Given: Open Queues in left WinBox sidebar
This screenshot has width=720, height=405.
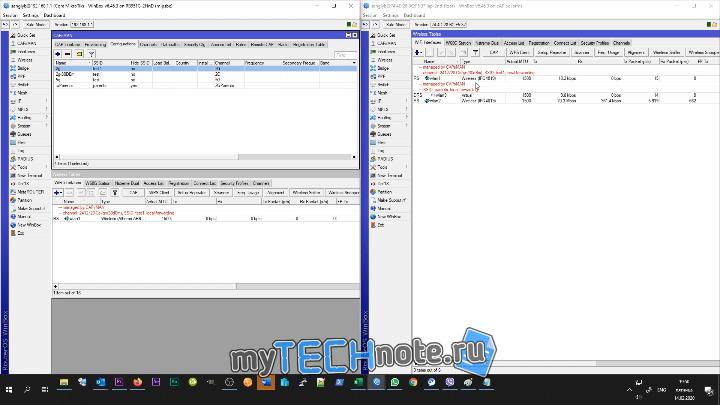Looking at the screenshot, I should [24, 134].
